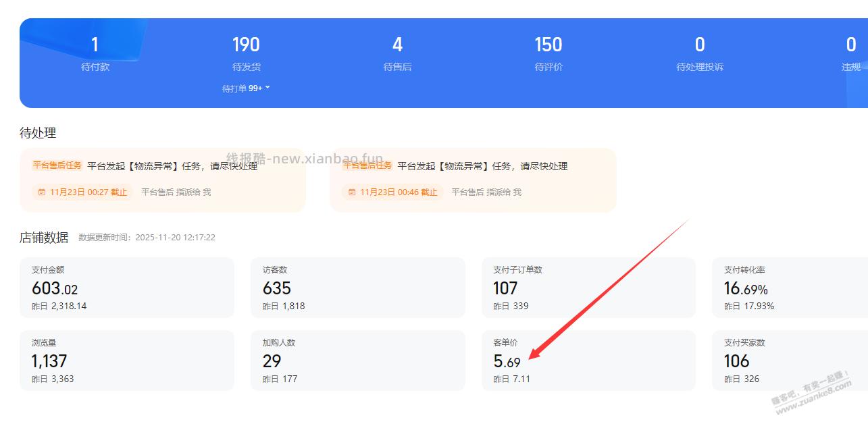868x428 pixels.
Task: Click the 11月23日 00:46 截止 deadline tag
Action: (x=393, y=192)
